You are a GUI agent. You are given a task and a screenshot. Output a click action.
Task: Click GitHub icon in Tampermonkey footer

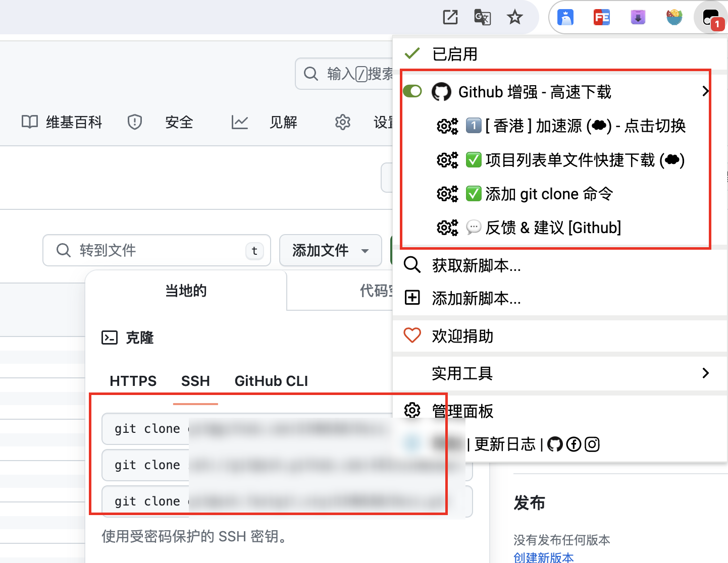click(x=555, y=444)
